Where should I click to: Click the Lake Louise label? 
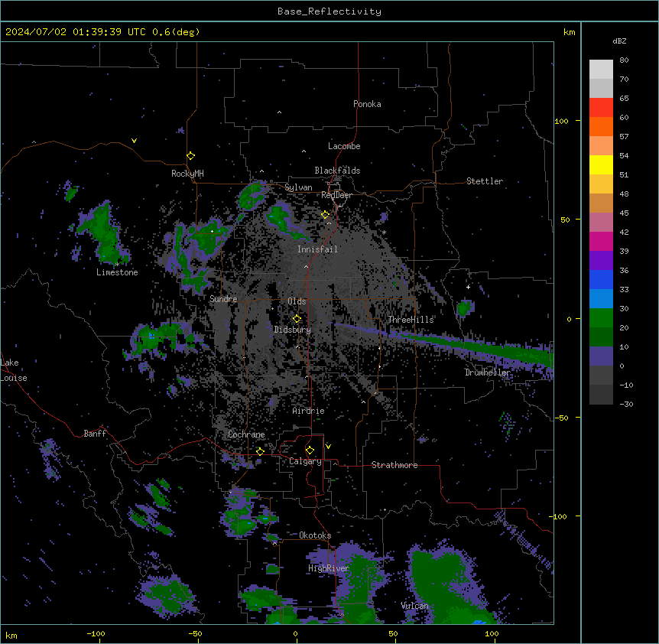[x=14, y=370]
